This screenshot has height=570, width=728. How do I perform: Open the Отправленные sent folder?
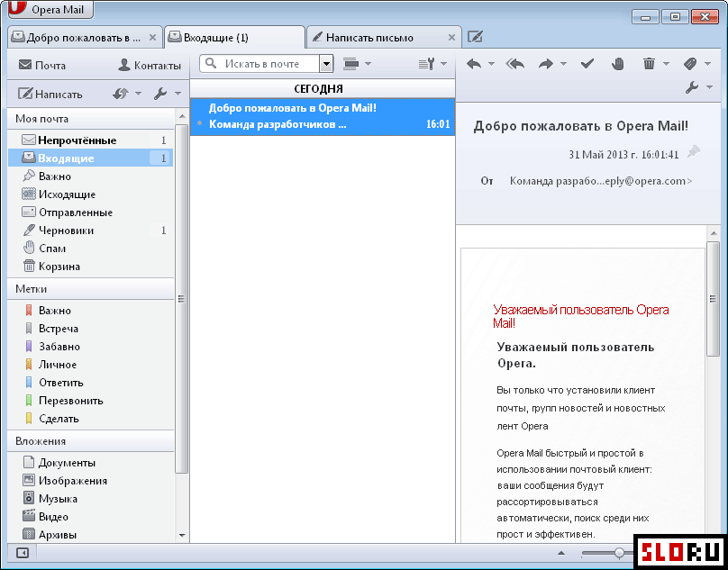tap(90, 213)
